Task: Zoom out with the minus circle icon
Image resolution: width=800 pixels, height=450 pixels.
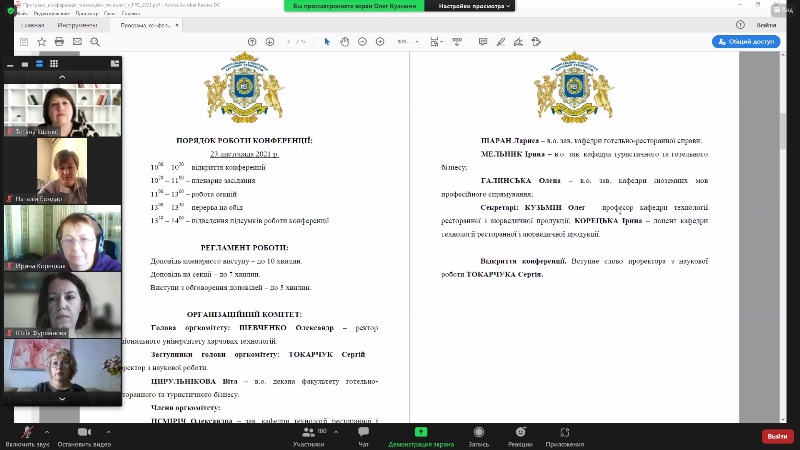Action: click(362, 42)
